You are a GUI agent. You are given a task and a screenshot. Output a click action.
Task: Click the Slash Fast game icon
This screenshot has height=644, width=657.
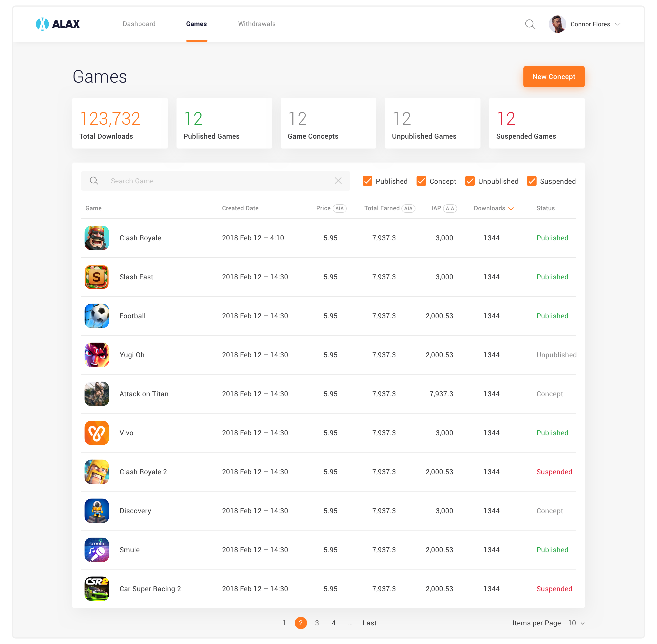[x=97, y=277]
